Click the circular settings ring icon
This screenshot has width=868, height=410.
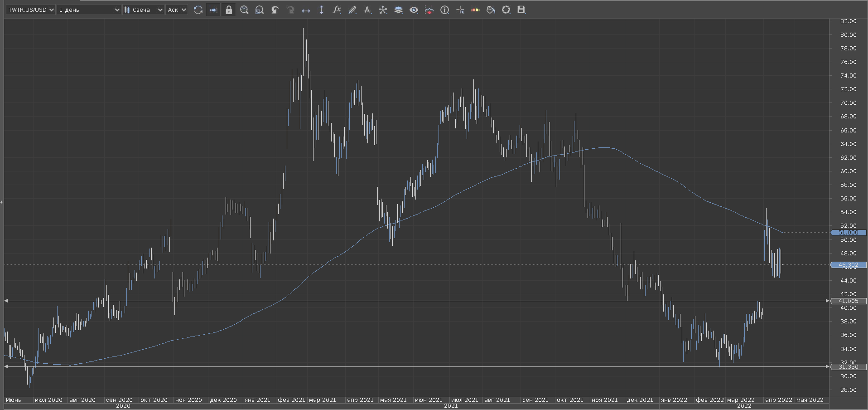(506, 10)
